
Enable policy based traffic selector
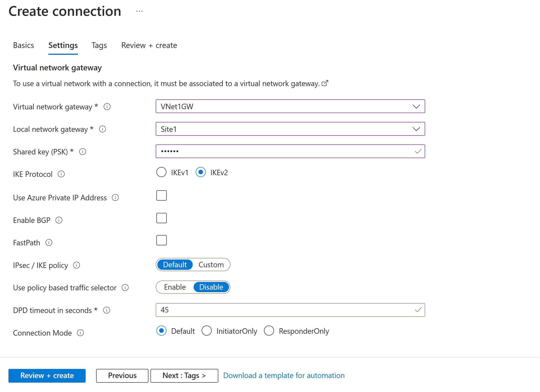[174, 287]
